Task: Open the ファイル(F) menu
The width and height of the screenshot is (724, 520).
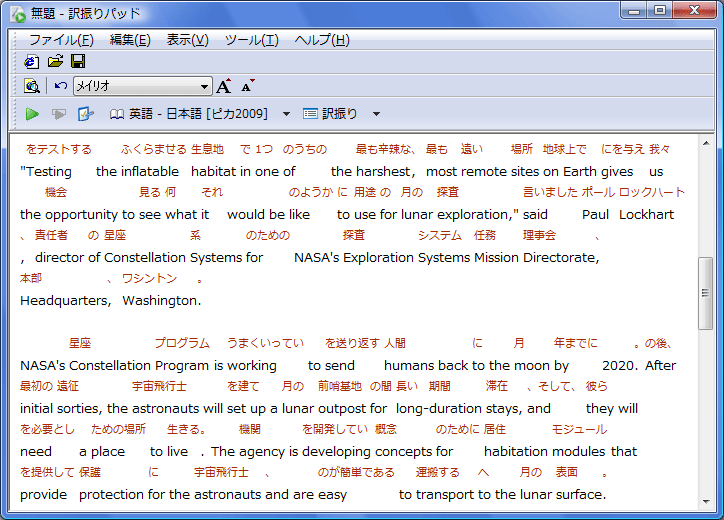Action: tap(61, 40)
